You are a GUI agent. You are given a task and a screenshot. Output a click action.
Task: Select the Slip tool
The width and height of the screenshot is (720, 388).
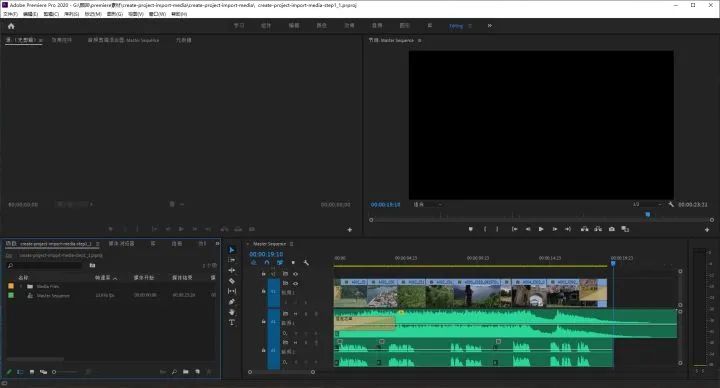[231, 291]
